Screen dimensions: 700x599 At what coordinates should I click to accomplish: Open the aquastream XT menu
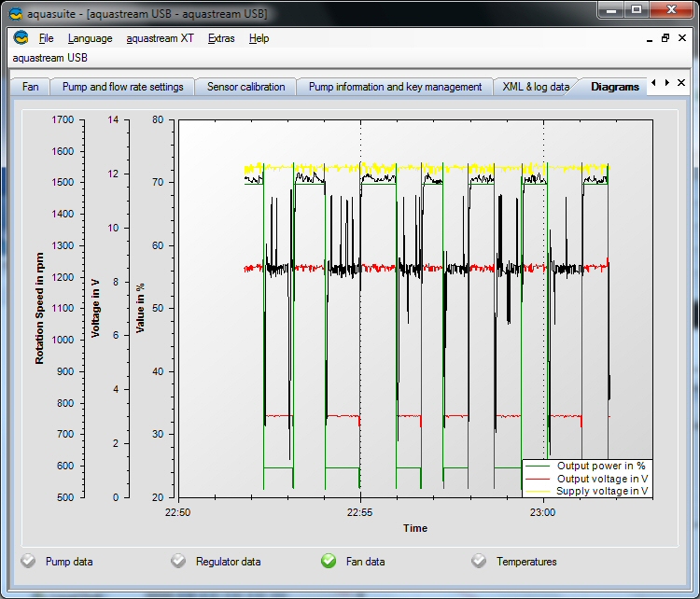160,38
